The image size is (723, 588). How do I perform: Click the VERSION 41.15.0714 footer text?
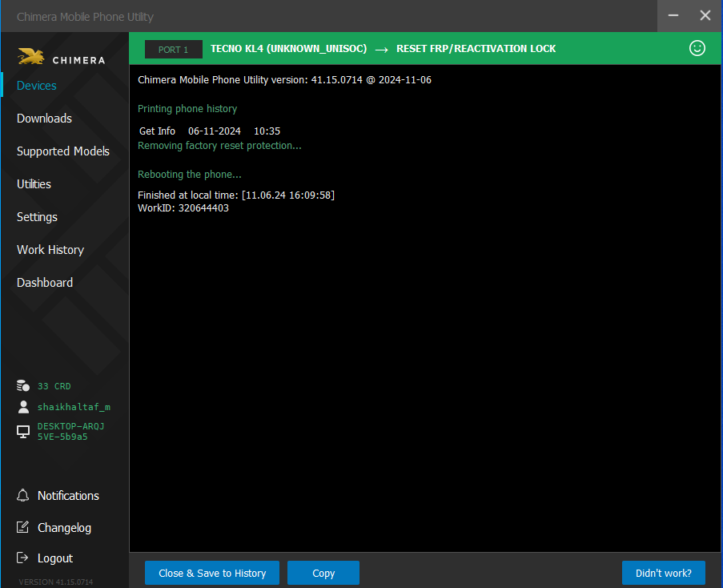click(x=56, y=582)
